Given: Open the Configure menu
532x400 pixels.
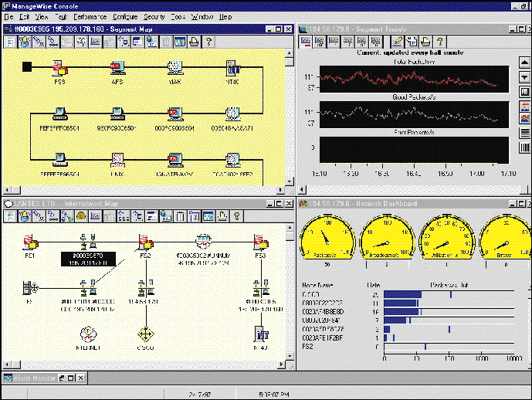Looking at the screenshot, I should (125, 17).
